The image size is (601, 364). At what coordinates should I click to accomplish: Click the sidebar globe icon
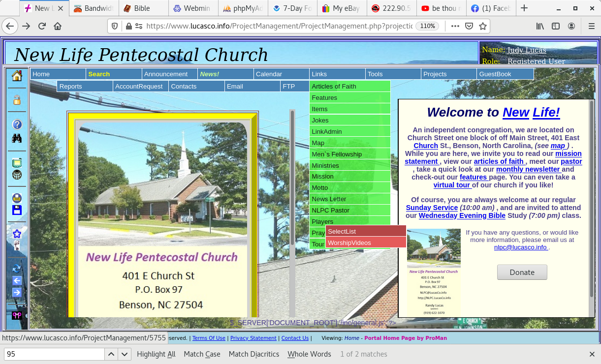pos(17,175)
